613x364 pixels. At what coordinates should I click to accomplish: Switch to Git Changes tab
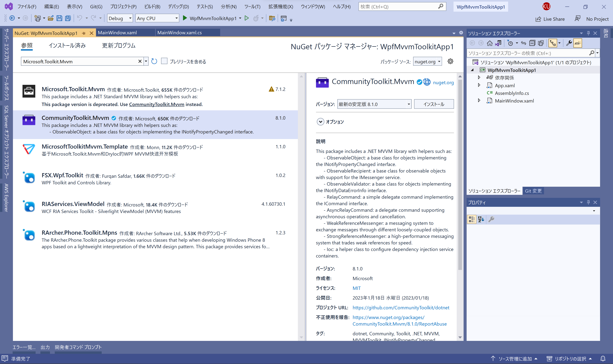[533, 191]
